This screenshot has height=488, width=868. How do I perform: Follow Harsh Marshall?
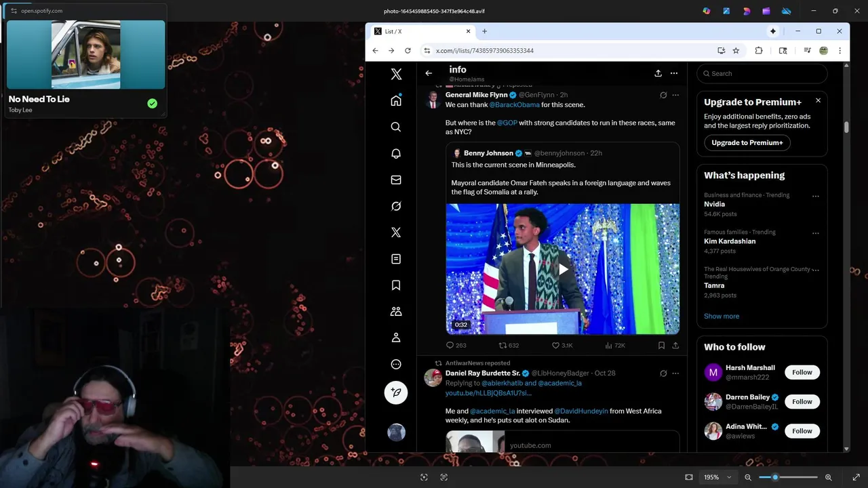(802, 372)
